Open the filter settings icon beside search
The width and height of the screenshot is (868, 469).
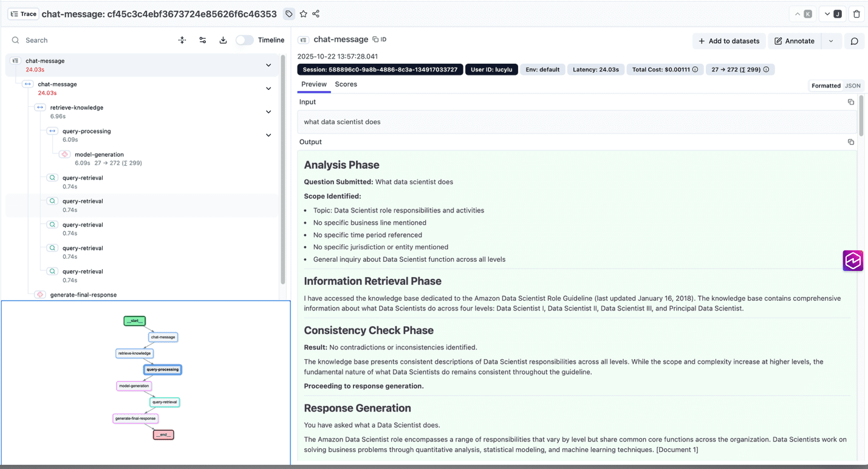click(203, 40)
